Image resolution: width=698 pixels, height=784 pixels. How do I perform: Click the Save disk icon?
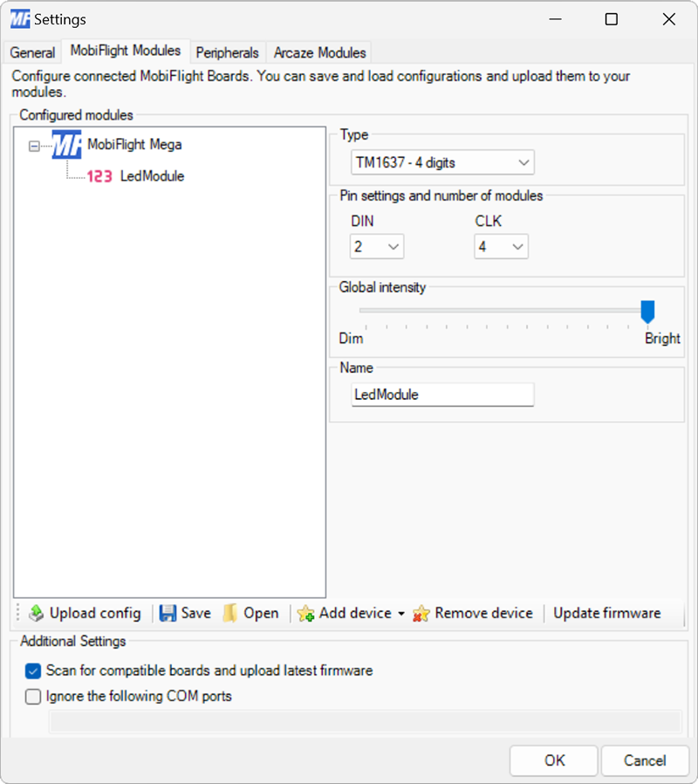166,613
